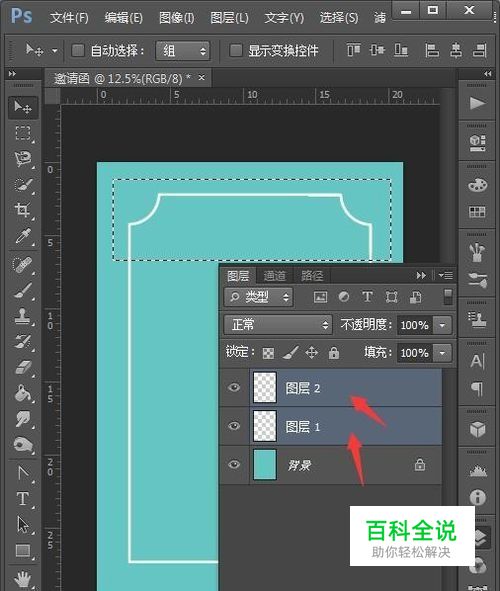Switch to the 路径 tab

[x=312, y=276]
